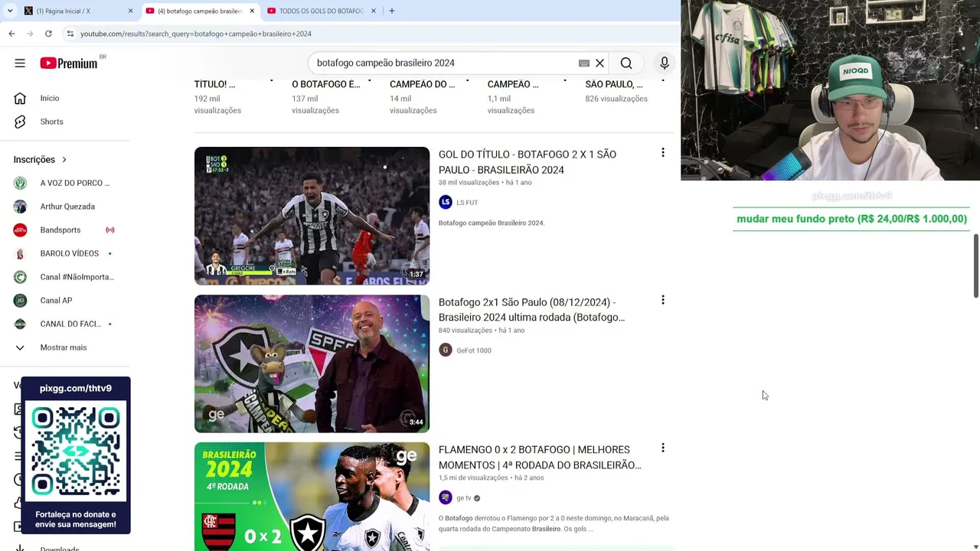Reload the current page
980x551 pixels.
(x=48, y=34)
